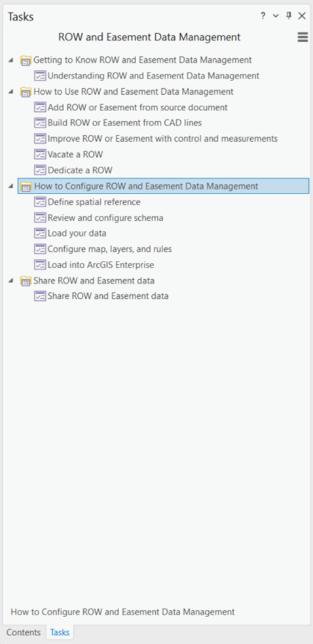Select the Tasks tab at the bottom
Viewport: 313px width, 644px height.
click(x=60, y=632)
